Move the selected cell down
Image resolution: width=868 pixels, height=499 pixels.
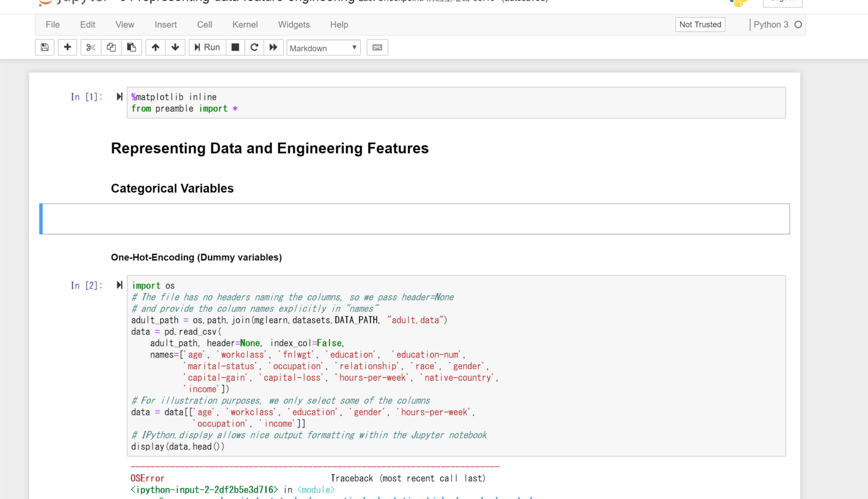coord(175,47)
